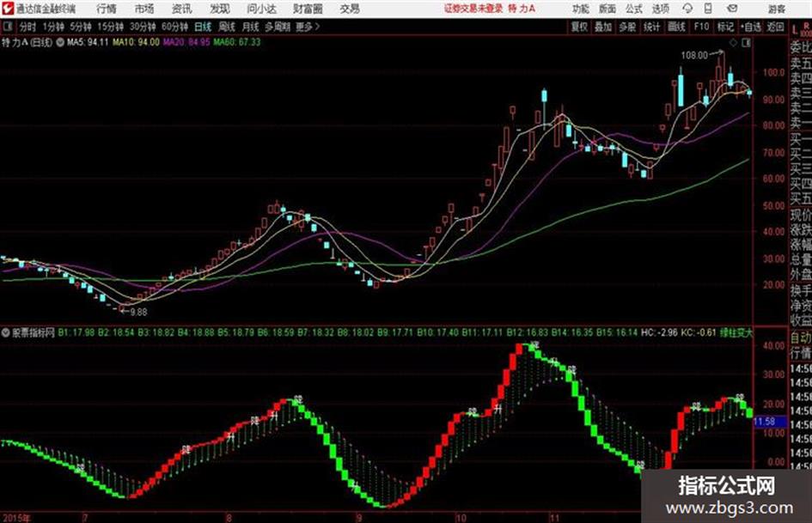Click the 复权 toolbar button
The width and height of the screenshot is (812, 523).
pyautogui.click(x=579, y=27)
